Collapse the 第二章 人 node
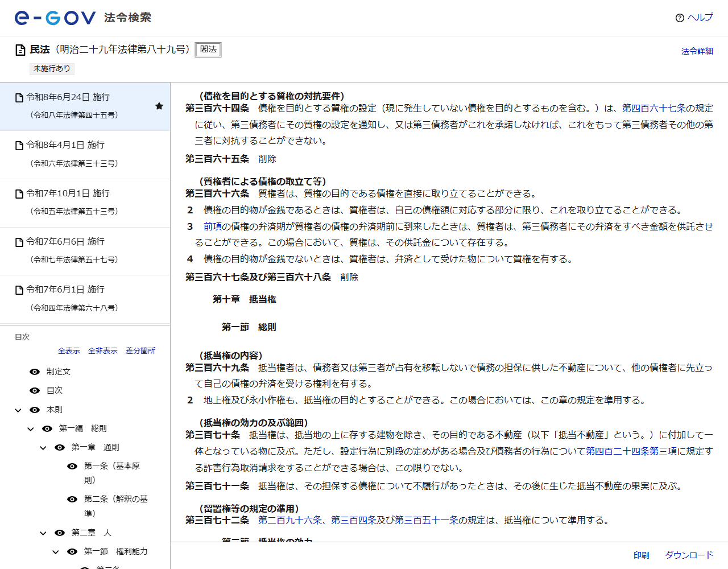The height and width of the screenshot is (569, 728). (43, 533)
